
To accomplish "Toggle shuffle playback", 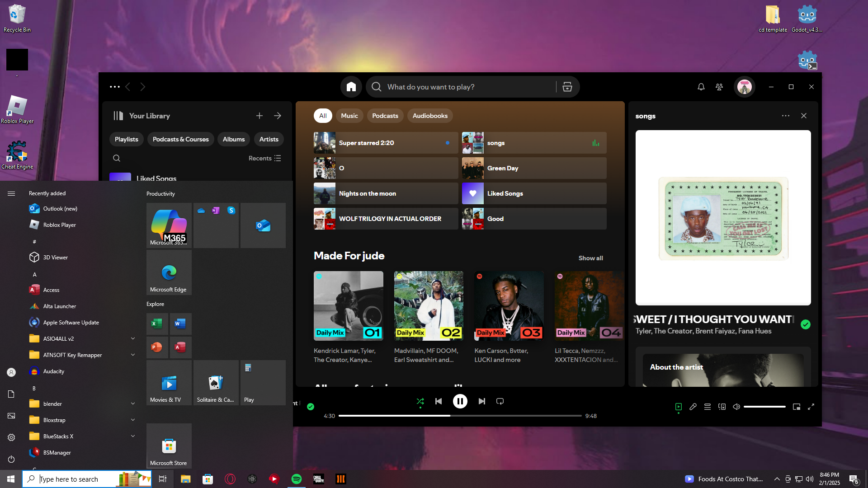I will tap(420, 401).
